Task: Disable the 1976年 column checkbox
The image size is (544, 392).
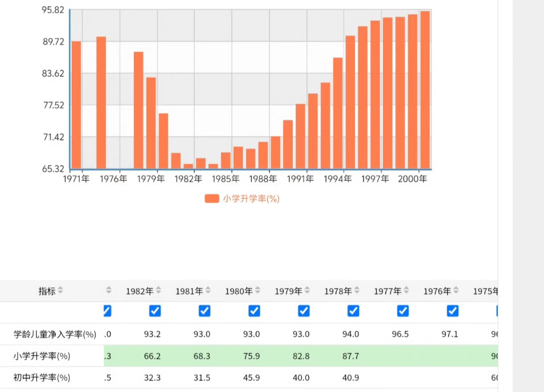Action: (453, 311)
